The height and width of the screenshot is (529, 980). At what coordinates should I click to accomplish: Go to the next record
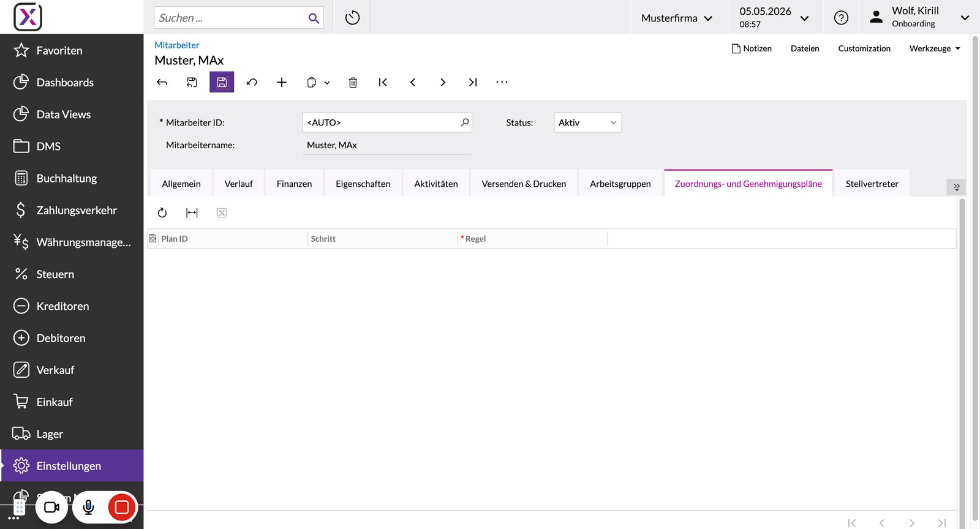click(x=443, y=82)
